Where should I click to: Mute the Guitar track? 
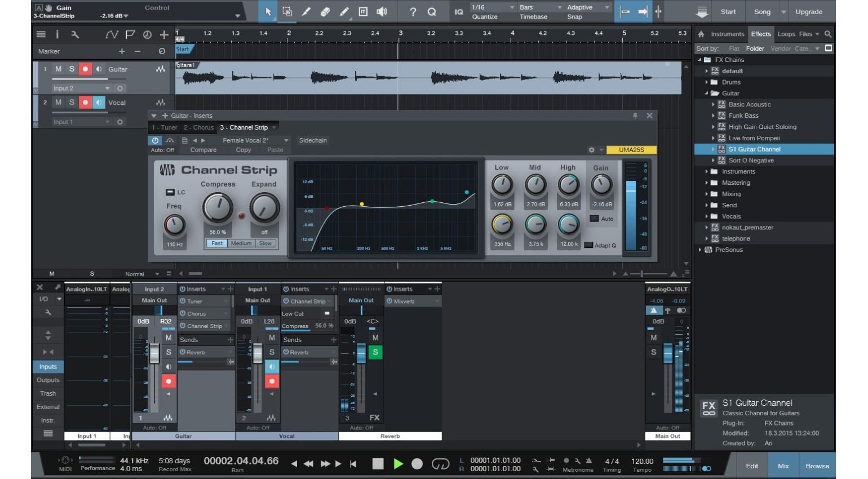coord(59,69)
